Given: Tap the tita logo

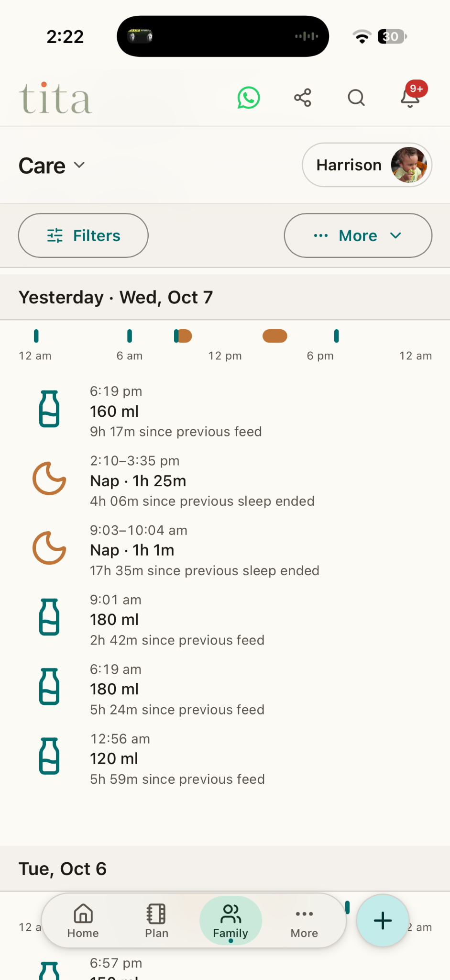Looking at the screenshot, I should [x=55, y=99].
